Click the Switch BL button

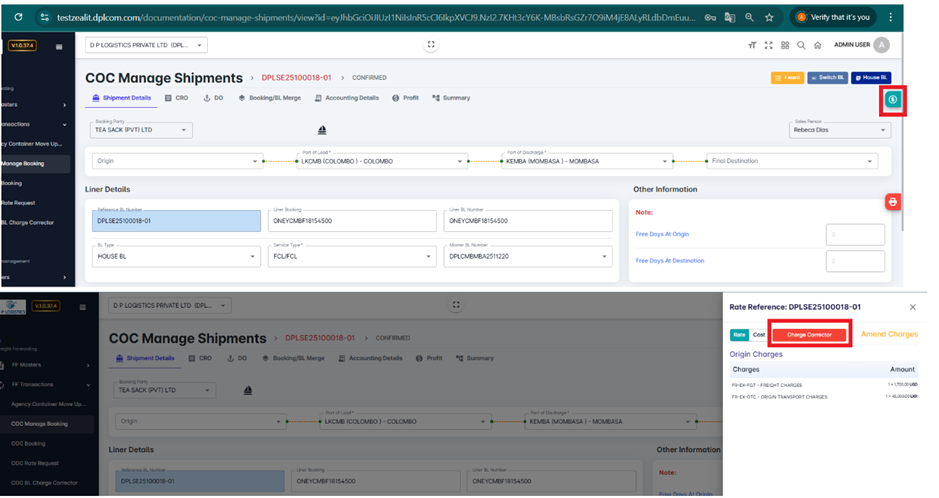[x=827, y=77]
